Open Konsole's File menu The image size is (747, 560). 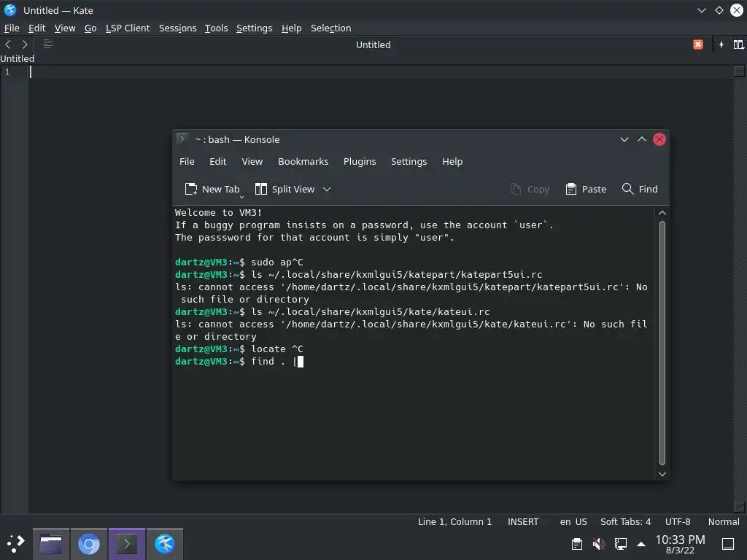pos(187,161)
